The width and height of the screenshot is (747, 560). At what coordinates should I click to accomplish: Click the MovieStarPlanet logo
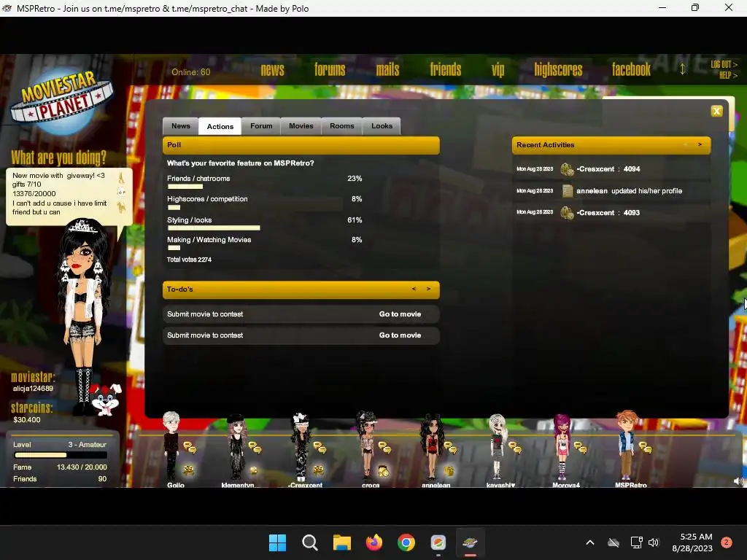tap(62, 101)
